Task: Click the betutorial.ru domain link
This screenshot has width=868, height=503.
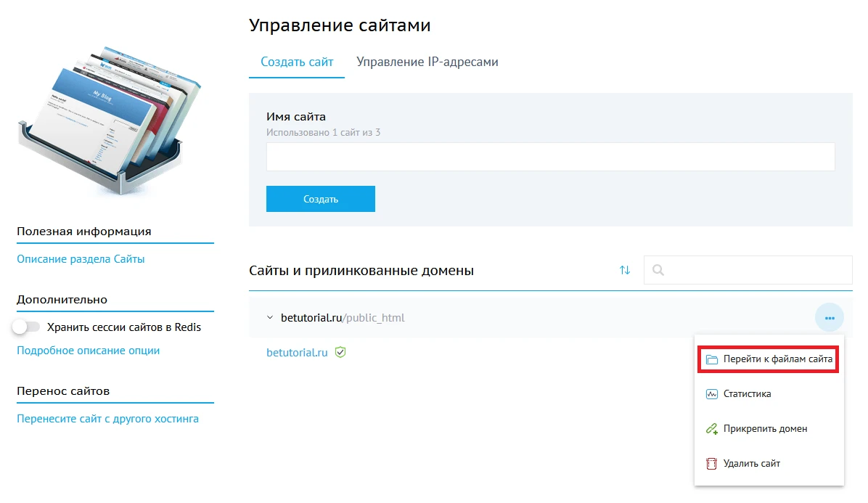Action: pyautogui.click(x=296, y=352)
